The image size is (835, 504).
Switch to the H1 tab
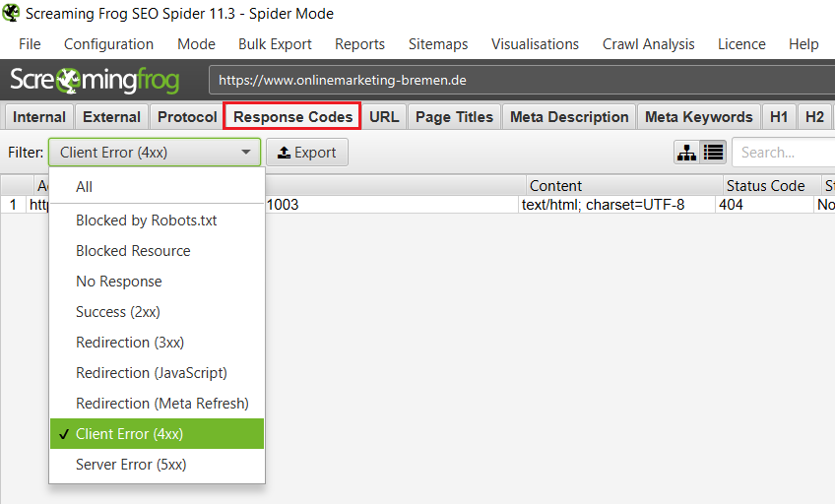(x=779, y=116)
